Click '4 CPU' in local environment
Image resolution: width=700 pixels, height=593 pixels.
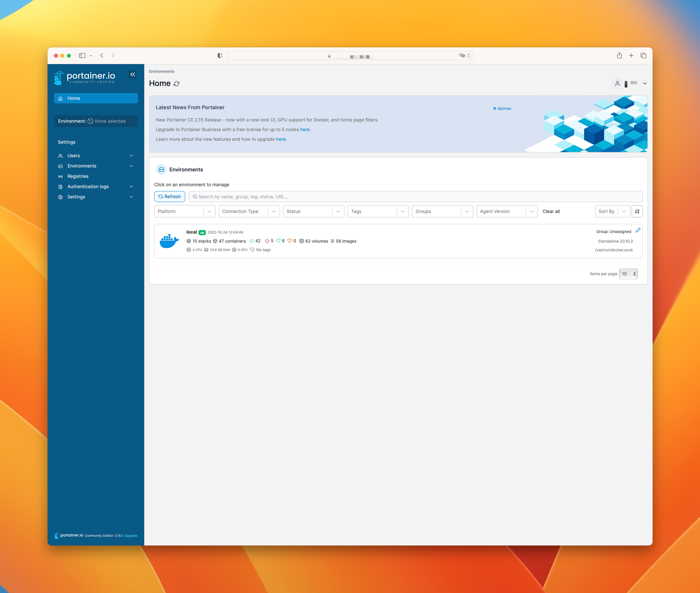(x=194, y=250)
